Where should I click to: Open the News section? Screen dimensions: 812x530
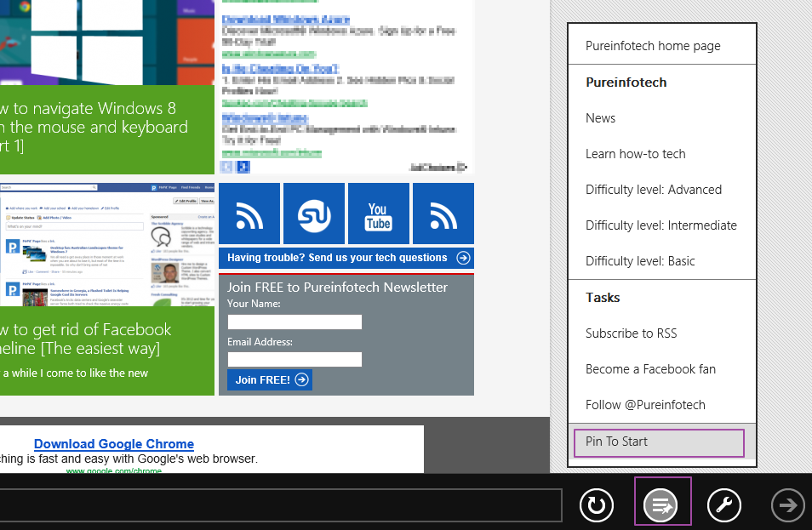coord(600,117)
